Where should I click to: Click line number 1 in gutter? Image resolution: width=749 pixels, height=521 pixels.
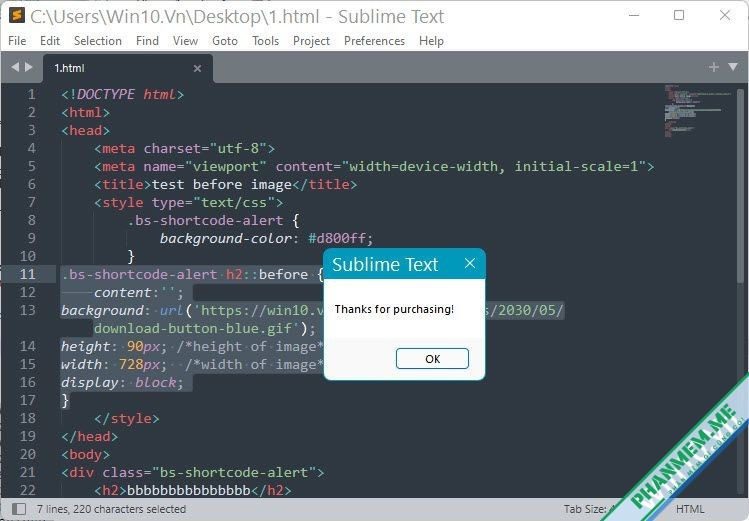31,94
